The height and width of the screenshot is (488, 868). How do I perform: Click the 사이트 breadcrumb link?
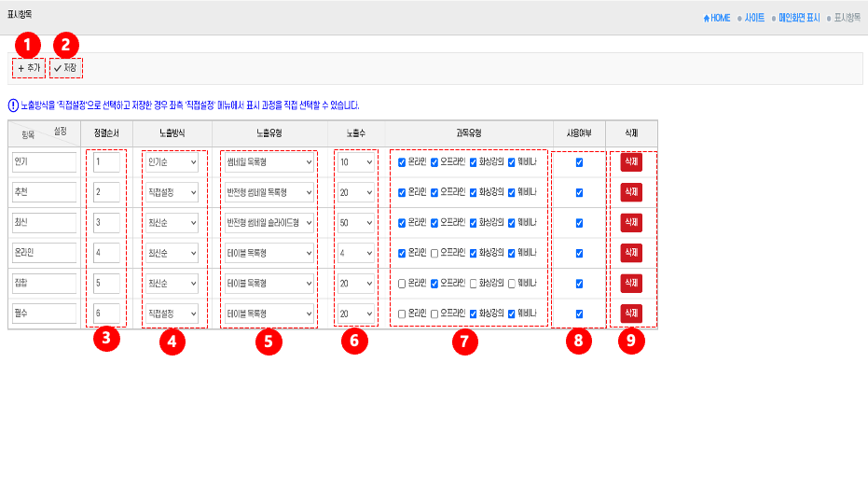753,18
